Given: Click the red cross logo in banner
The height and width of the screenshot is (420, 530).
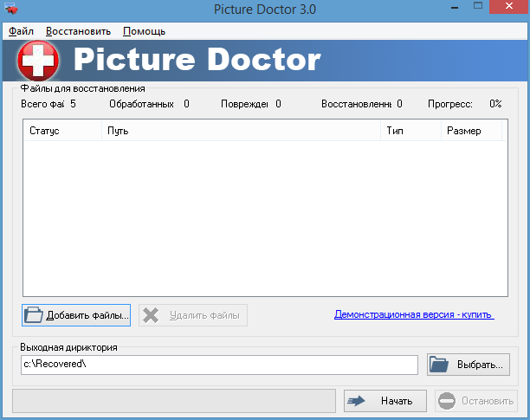Looking at the screenshot, I should pos(36,61).
